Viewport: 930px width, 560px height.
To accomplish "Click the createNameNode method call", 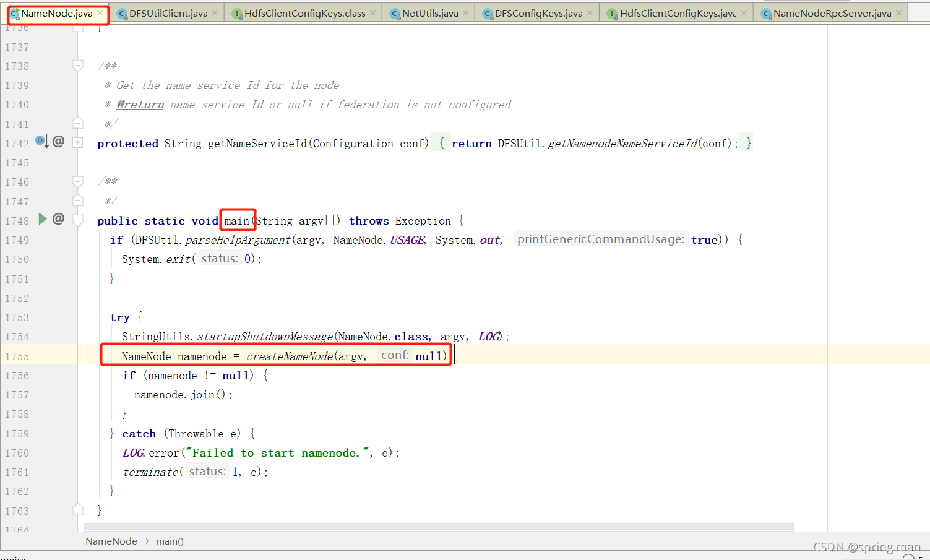I will tap(290, 356).
